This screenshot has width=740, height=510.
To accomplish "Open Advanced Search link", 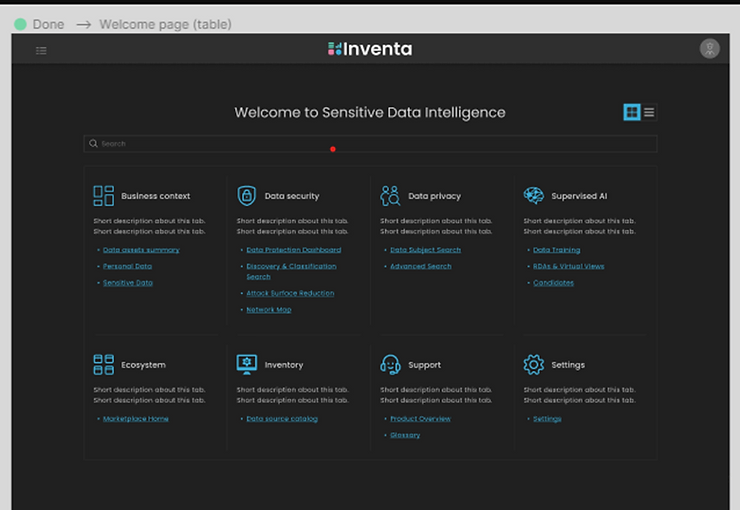I will (421, 267).
